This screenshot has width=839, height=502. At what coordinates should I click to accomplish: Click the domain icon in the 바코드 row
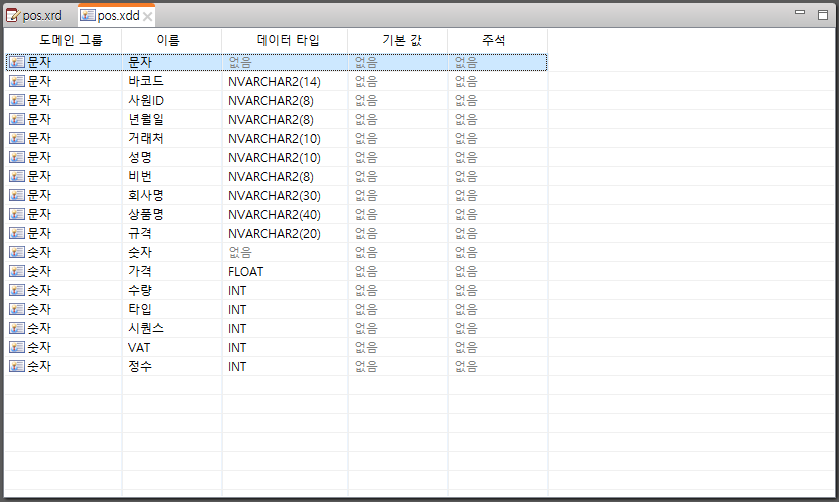click(x=17, y=81)
